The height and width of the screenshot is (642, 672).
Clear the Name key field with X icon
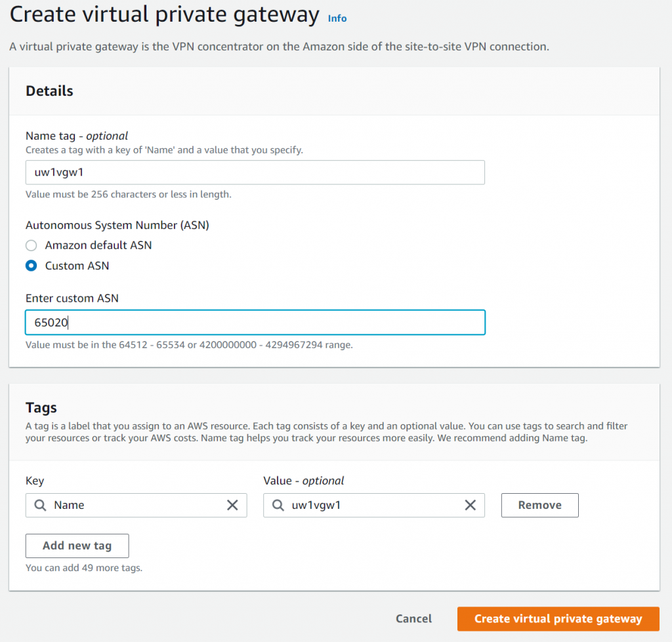point(232,505)
